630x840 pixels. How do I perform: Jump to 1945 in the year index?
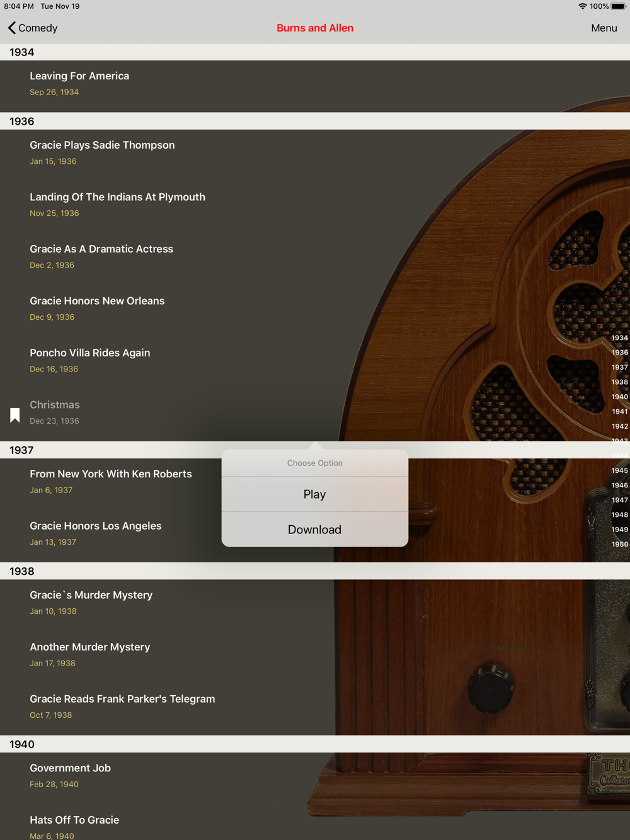coord(619,470)
